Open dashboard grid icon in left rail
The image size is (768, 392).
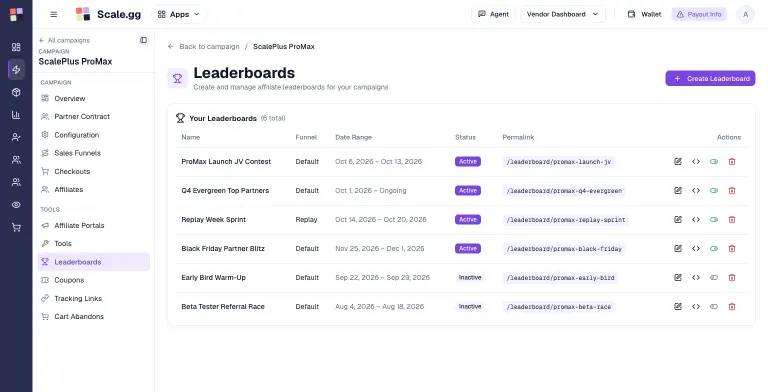(x=16, y=47)
